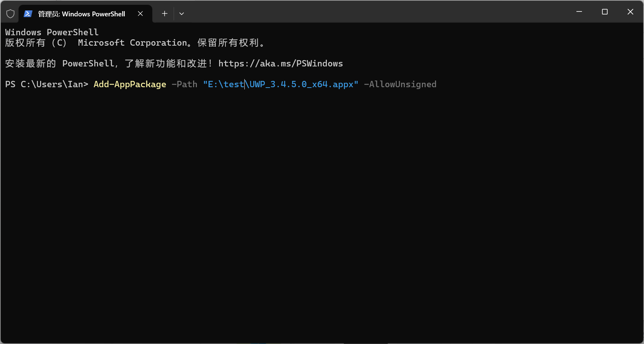Image resolution: width=644 pixels, height=344 pixels.
Task: Click the appx file path string
Action: [280, 84]
